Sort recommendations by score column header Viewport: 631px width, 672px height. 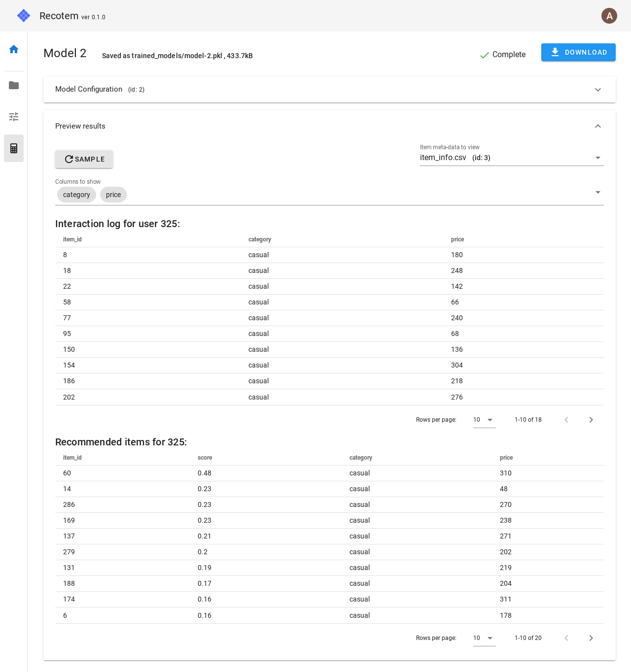coord(205,458)
